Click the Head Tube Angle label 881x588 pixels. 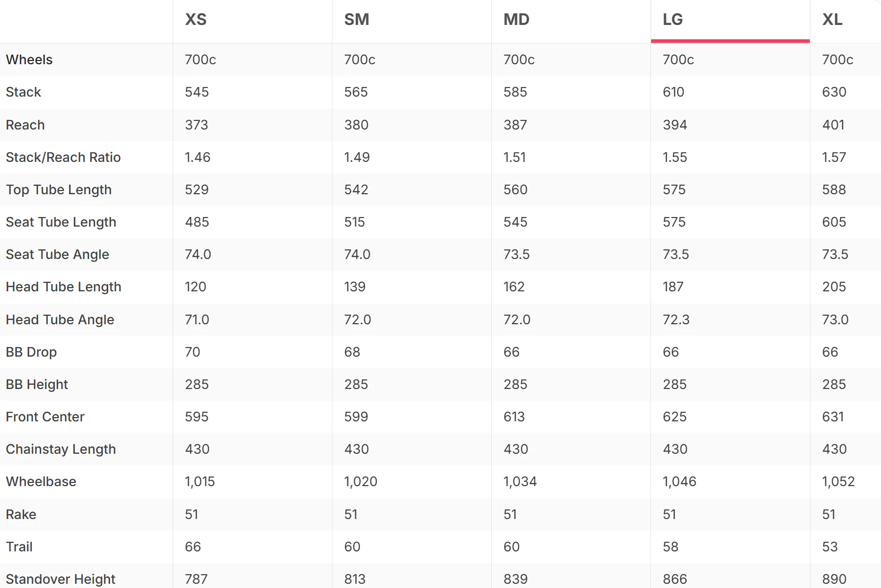click(60, 320)
